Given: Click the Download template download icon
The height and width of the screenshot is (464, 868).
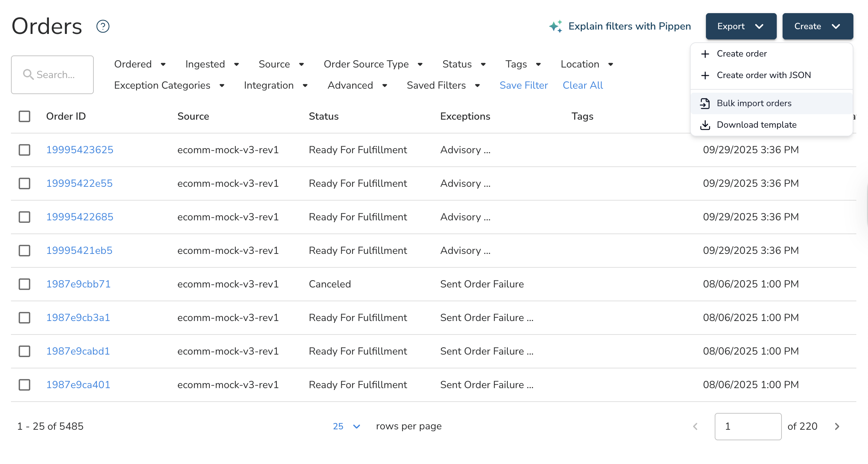Looking at the screenshot, I should tap(705, 125).
